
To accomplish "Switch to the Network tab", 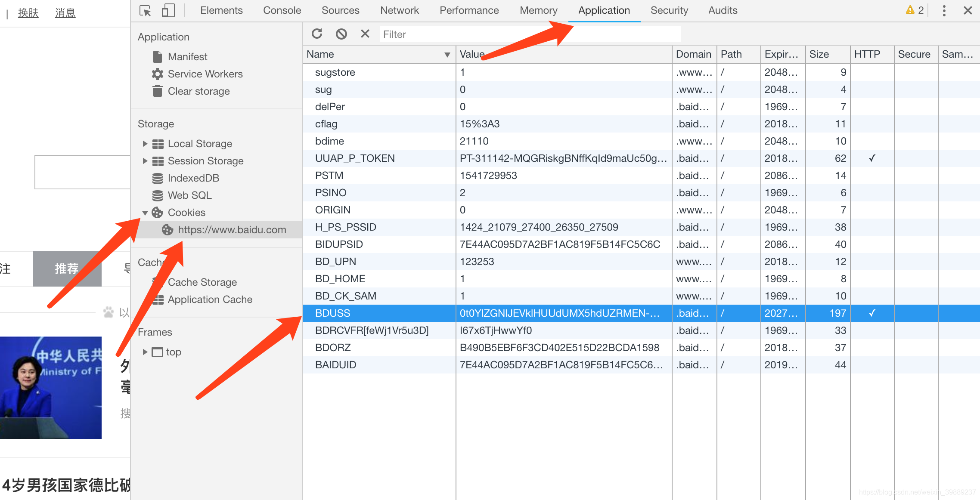I will coord(399,10).
